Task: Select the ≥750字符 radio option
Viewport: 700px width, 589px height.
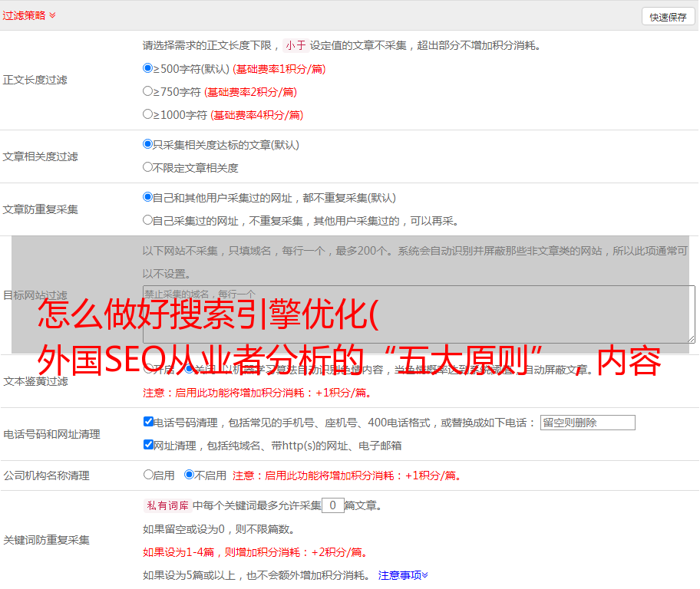Action: [x=148, y=91]
